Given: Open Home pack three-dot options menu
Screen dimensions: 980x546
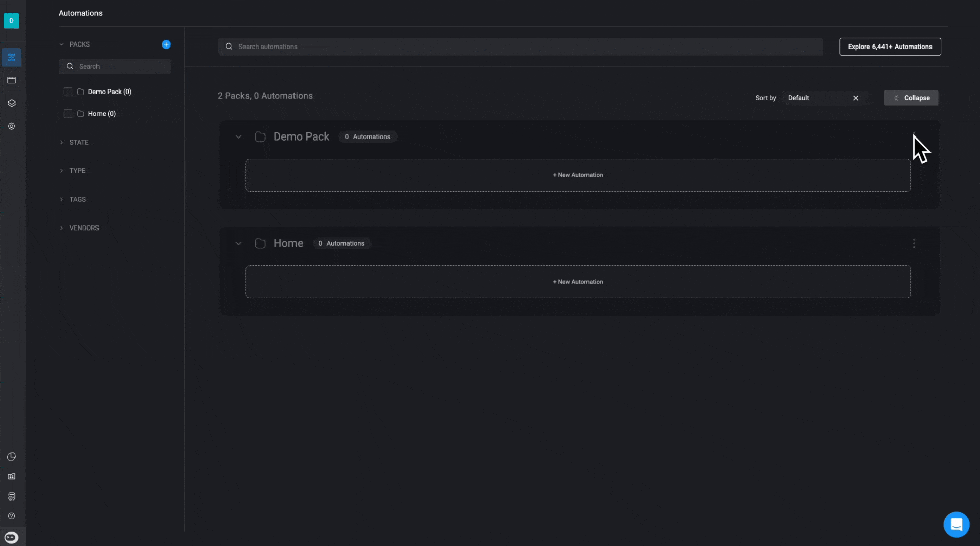Looking at the screenshot, I should point(914,243).
